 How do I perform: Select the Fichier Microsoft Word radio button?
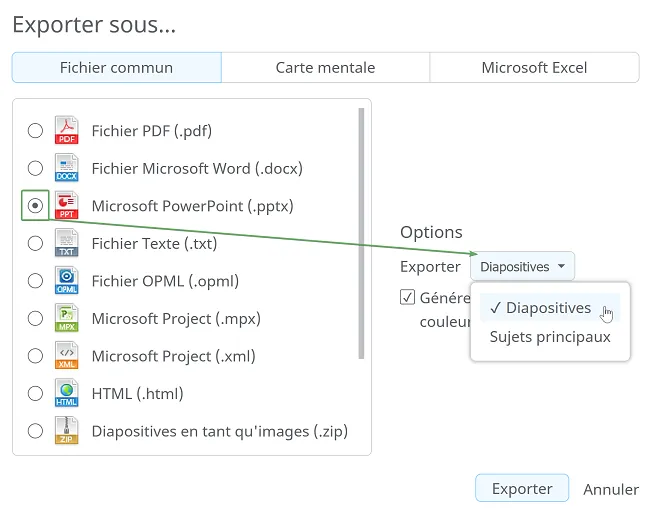point(35,168)
